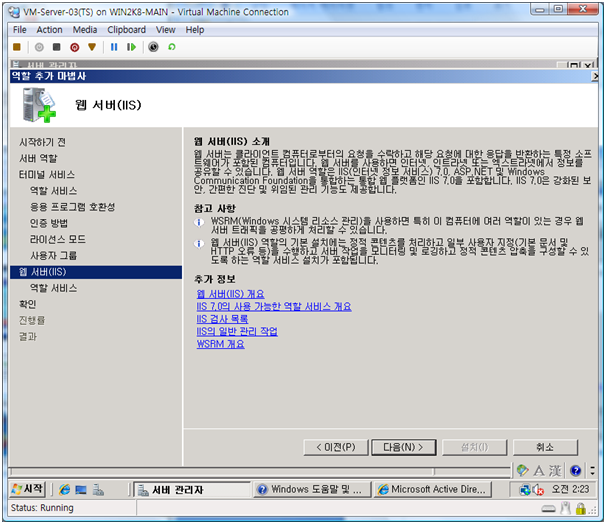Click the network tray icon
This screenshot has height=524, width=606.
(x=525, y=490)
